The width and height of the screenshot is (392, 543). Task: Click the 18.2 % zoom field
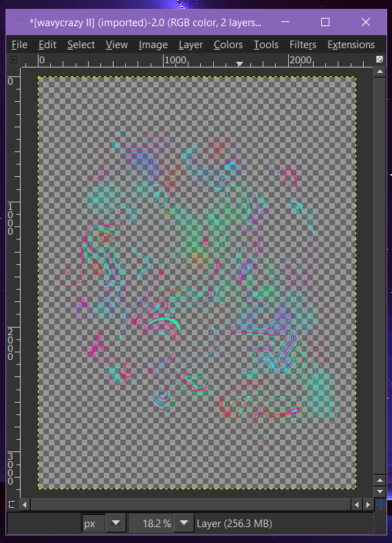[x=151, y=523]
